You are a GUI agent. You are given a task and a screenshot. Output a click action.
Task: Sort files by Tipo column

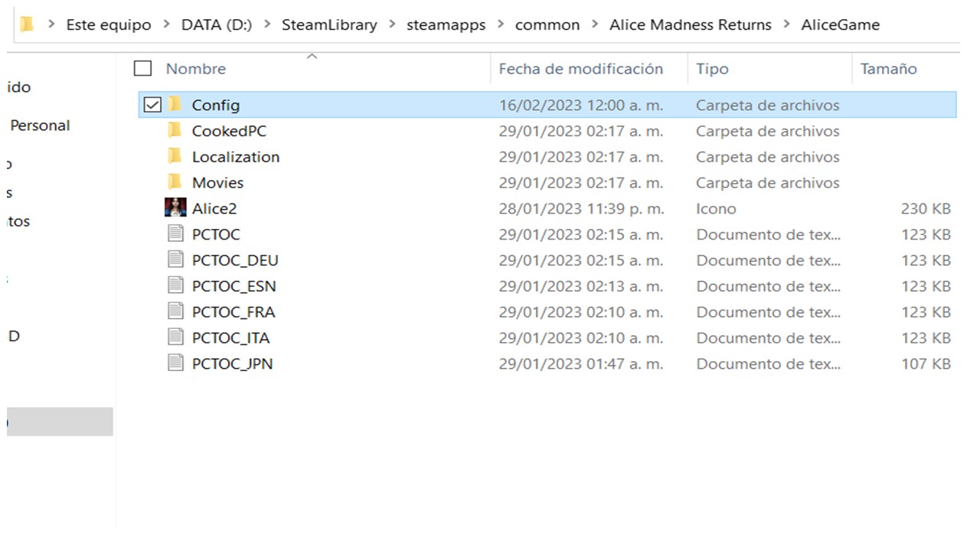click(x=712, y=69)
